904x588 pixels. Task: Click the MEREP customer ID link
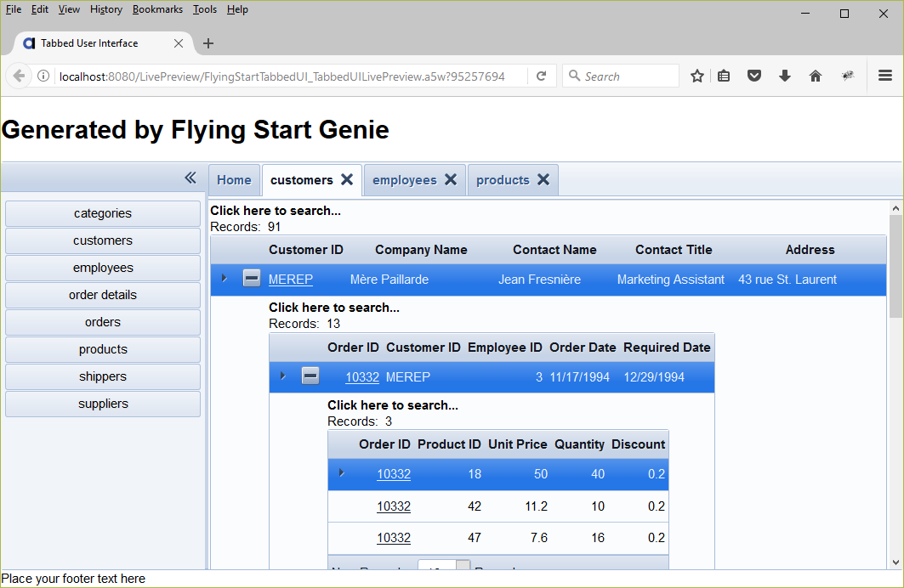[x=291, y=280]
